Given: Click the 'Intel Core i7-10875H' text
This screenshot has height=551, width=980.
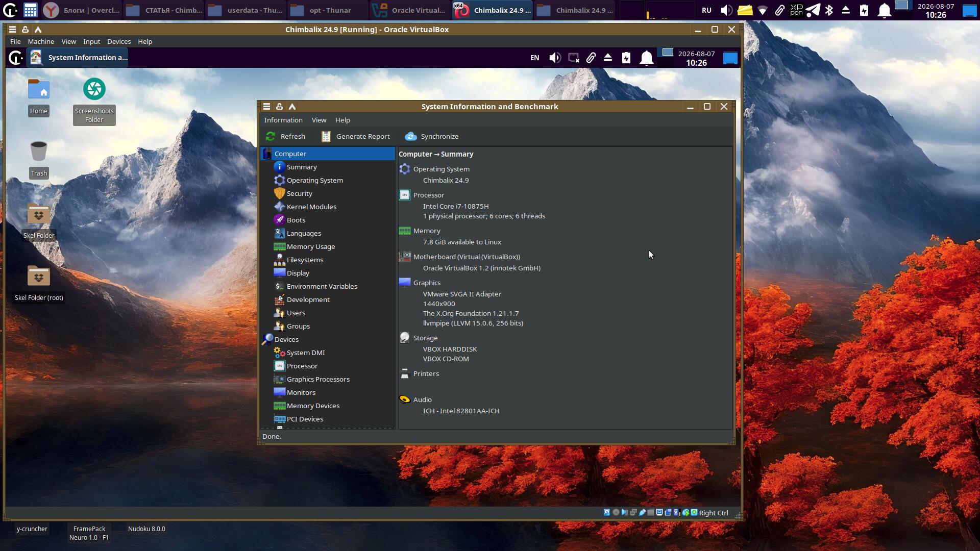Looking at the screenshot, I should coord(456,206).
